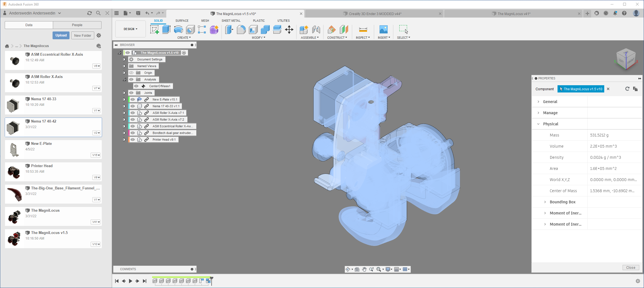The width and height of the screenshot is (644, 288).
Task: Search in the data panel
Action: point(98,13)
